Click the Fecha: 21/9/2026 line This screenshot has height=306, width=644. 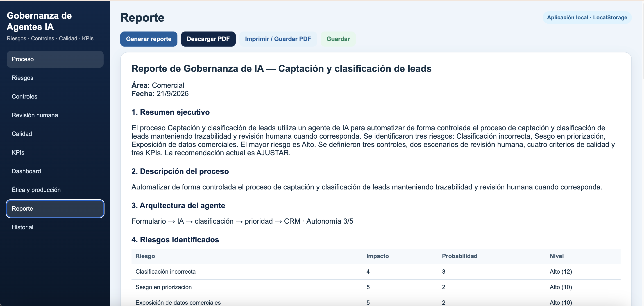tap(160, 94)
